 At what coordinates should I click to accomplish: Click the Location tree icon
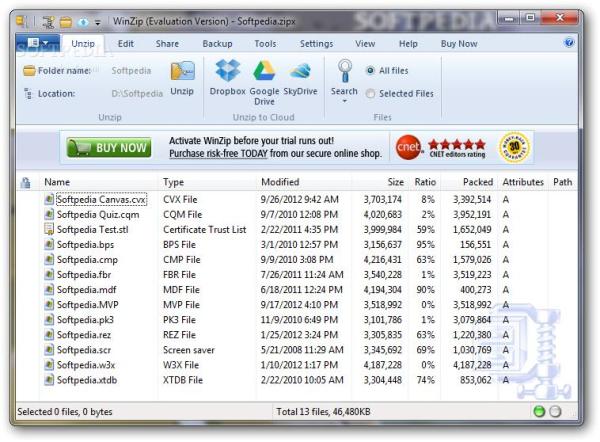(28, 93)
